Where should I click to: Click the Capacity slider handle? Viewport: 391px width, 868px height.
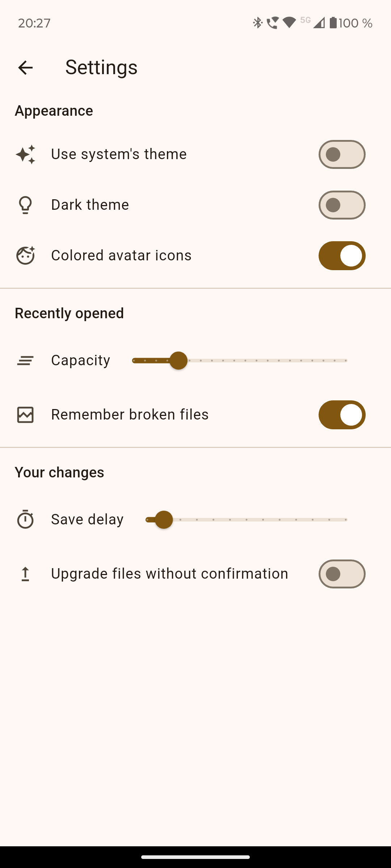[178, 361]
